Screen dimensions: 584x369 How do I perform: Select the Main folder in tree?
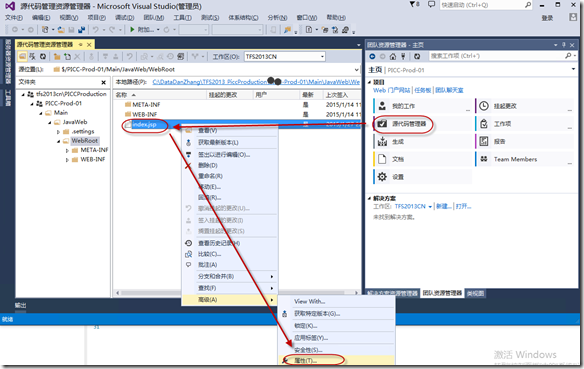tap(61, 112)
